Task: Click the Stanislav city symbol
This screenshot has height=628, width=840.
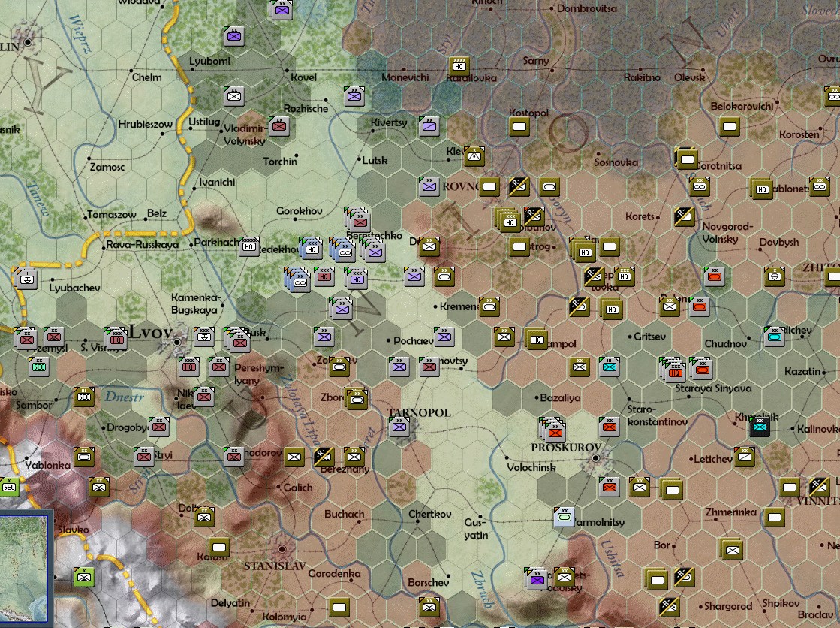Action: click(x=282, y=550)
